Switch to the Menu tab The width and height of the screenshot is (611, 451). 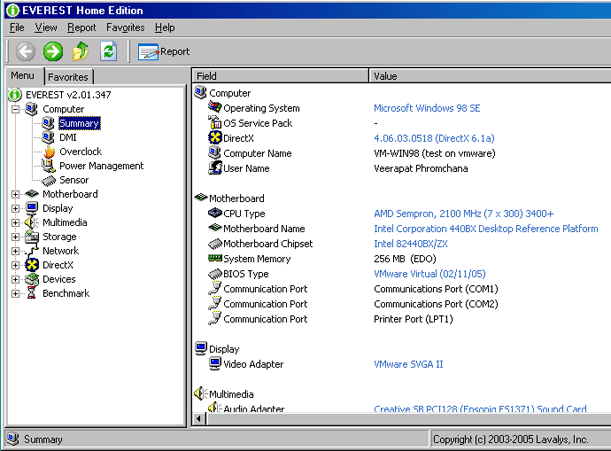[23, 76]
